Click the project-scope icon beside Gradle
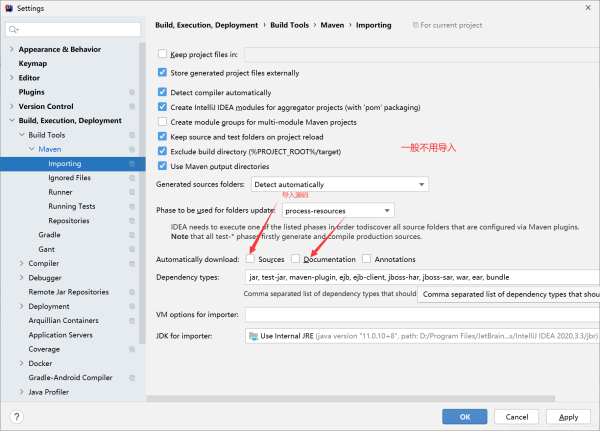Screen dimensions: 600x431 click(x=131, y=234)
